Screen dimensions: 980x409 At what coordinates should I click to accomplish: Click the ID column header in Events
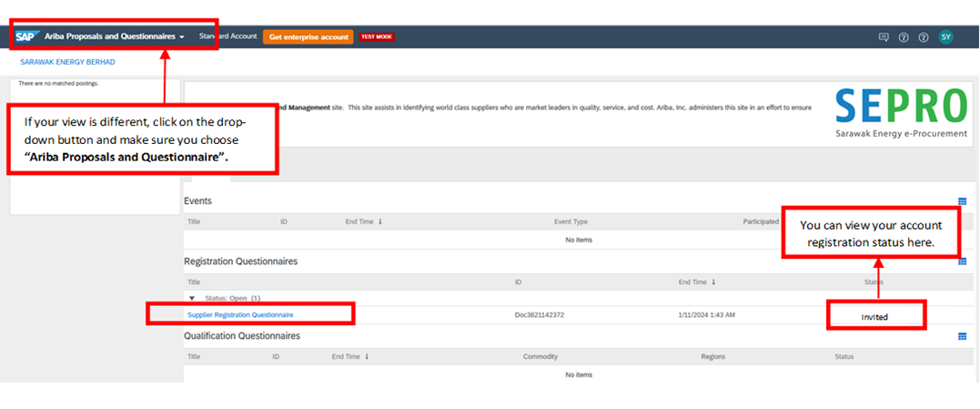(x=284, y=221)
